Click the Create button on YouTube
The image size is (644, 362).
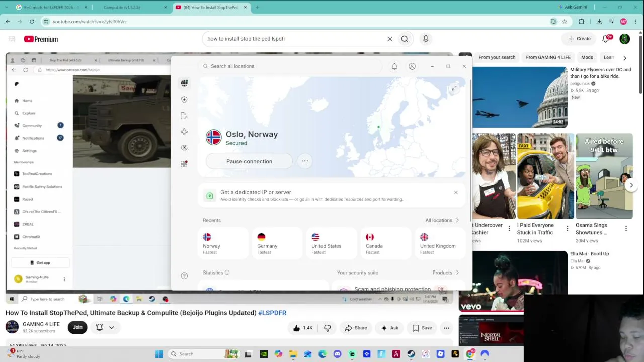[579, 39]
